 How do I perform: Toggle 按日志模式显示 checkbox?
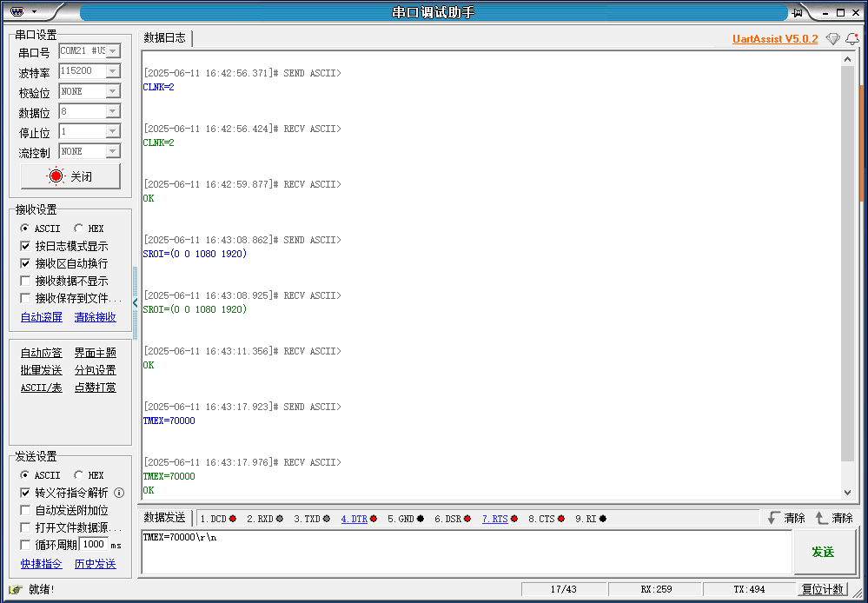tap(25, 246)
